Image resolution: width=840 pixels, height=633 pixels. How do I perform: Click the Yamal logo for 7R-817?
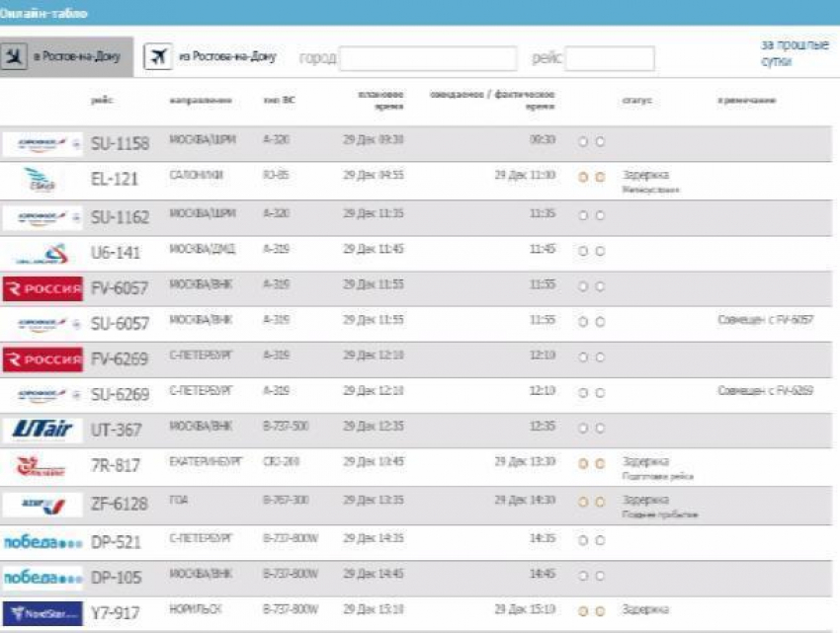(x=42, y=466)
